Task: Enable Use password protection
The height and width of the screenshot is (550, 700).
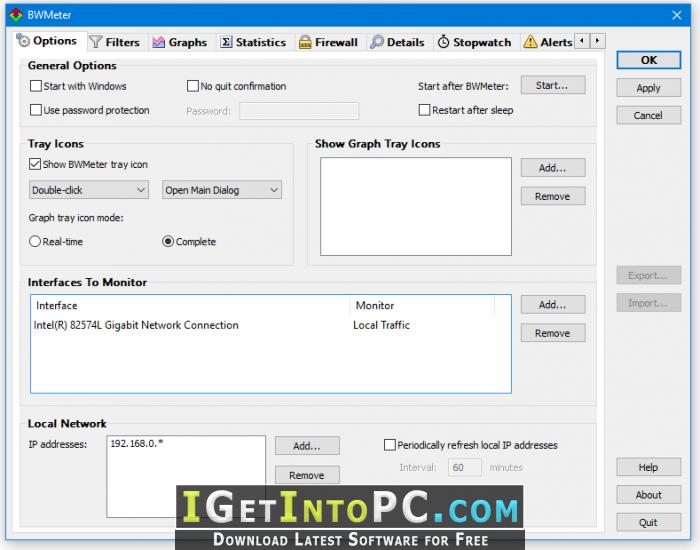Action: point(36,110)
